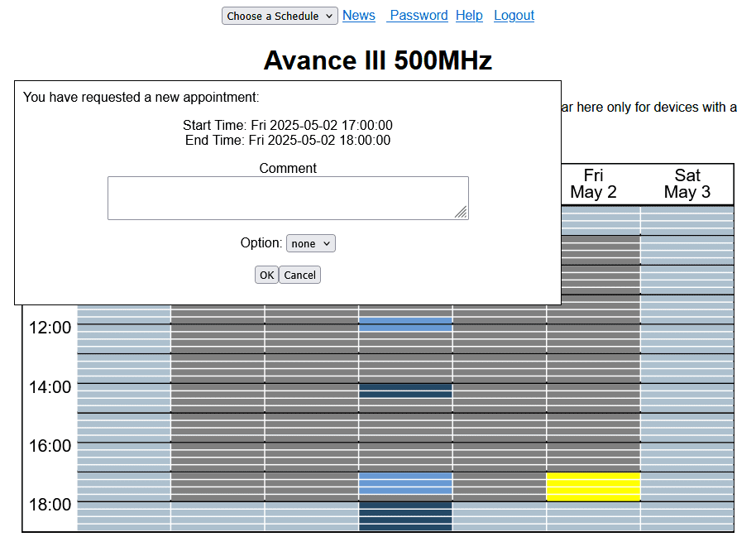The height and width of the screenshot is (556, 756).
Task: Open the Choose a Schedule dropdown
Action: tap(279, 15)
